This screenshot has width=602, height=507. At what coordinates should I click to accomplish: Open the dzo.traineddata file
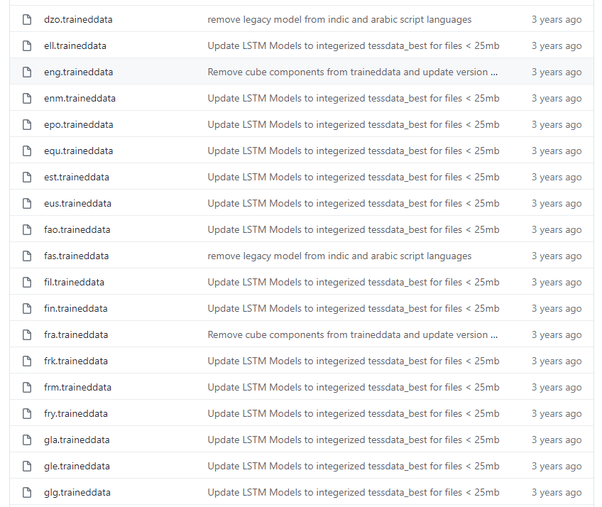pos(78,20)
